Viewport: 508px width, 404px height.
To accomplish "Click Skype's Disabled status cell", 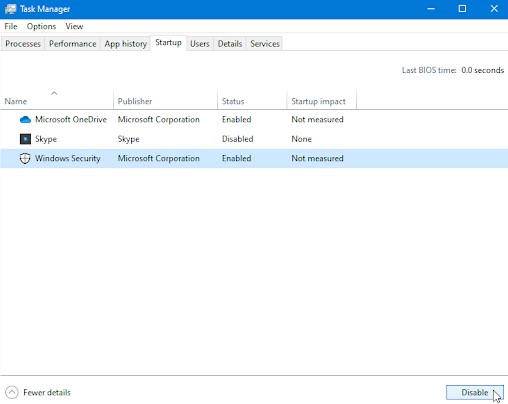I will pyautogui.click(x=238, y=139).
